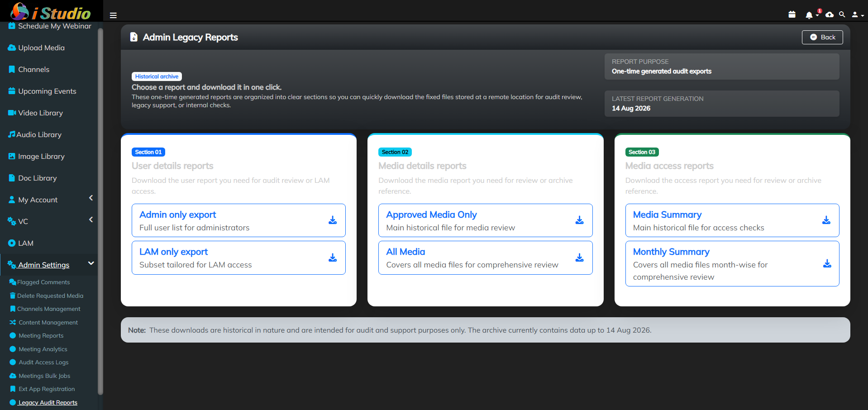Click the iStudio logo

(x=51, y=11)
